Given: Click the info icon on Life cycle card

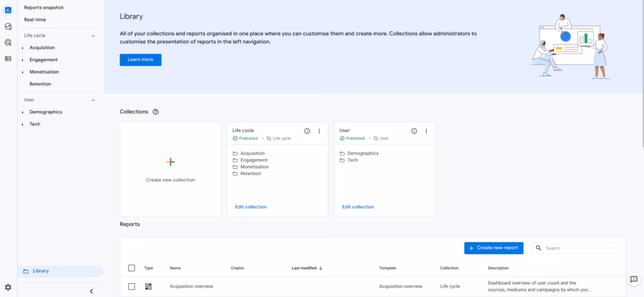Looking at the screenshot, I should click(x=307, y=131).
